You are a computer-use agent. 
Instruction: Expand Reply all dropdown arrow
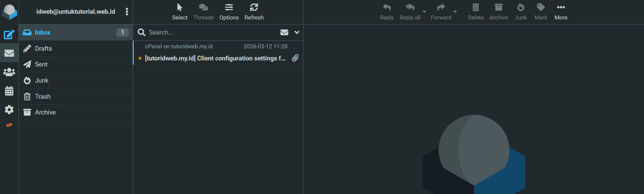pyautogui.click(x=424, y=12)
